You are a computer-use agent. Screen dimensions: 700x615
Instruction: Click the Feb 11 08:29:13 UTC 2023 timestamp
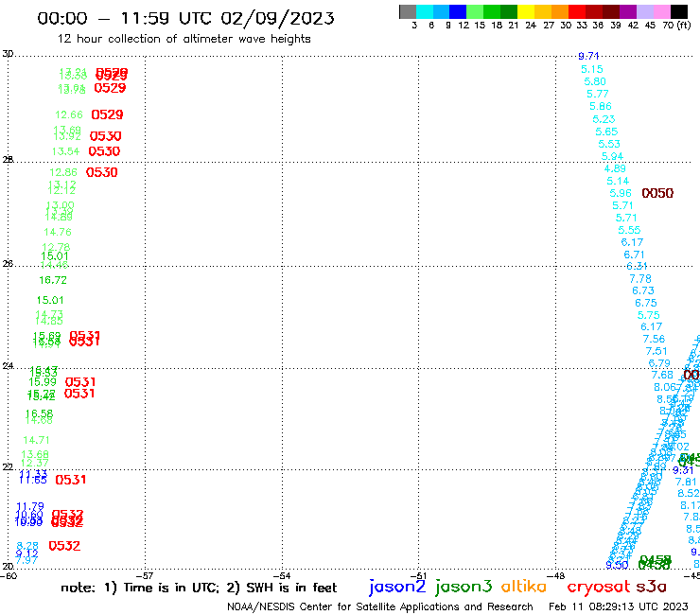point(619,607)
